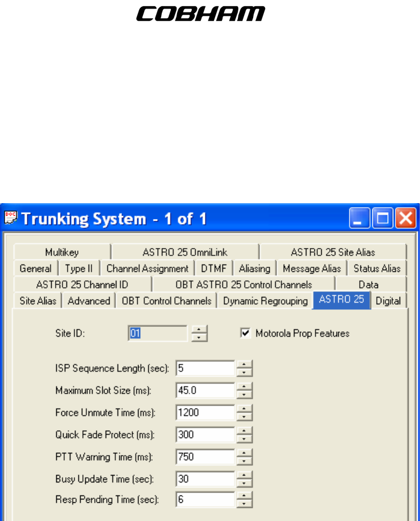This screenshot has height=521, width=420.
Task: Maximize the Trunking System window
Action: 383,218
